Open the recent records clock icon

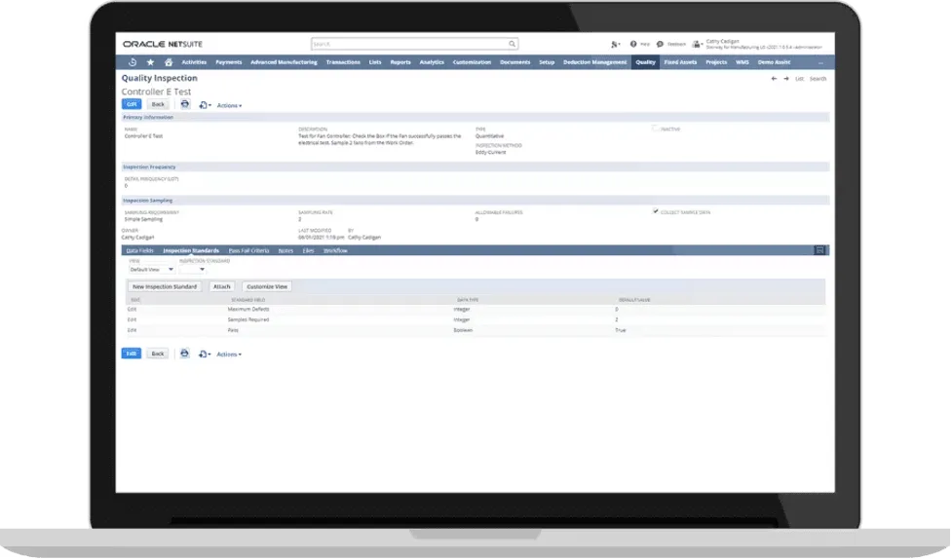133,62
